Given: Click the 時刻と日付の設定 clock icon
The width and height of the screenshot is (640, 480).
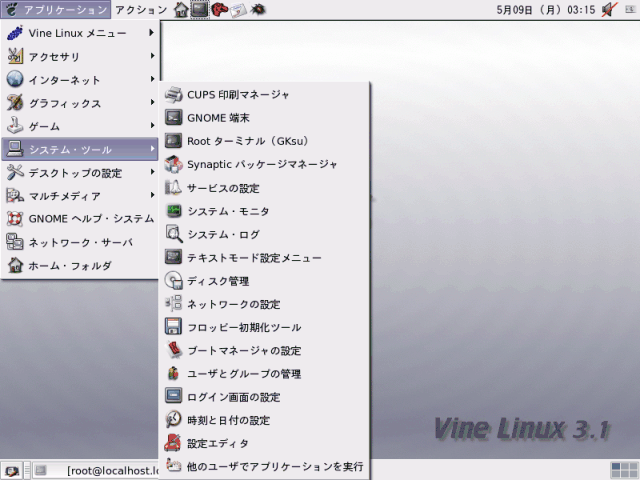Looking at the screenshot, I should (x=173, y=420).
